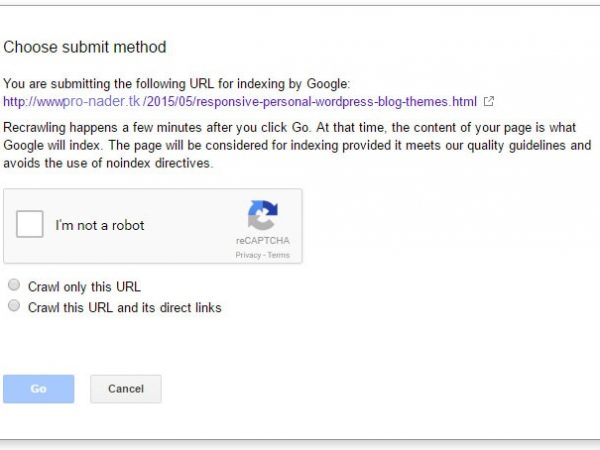Click the reCAPTCHA text beneath the logo
Screen dimensions: 600x450
pyautogui.click(x=262, y=242)
